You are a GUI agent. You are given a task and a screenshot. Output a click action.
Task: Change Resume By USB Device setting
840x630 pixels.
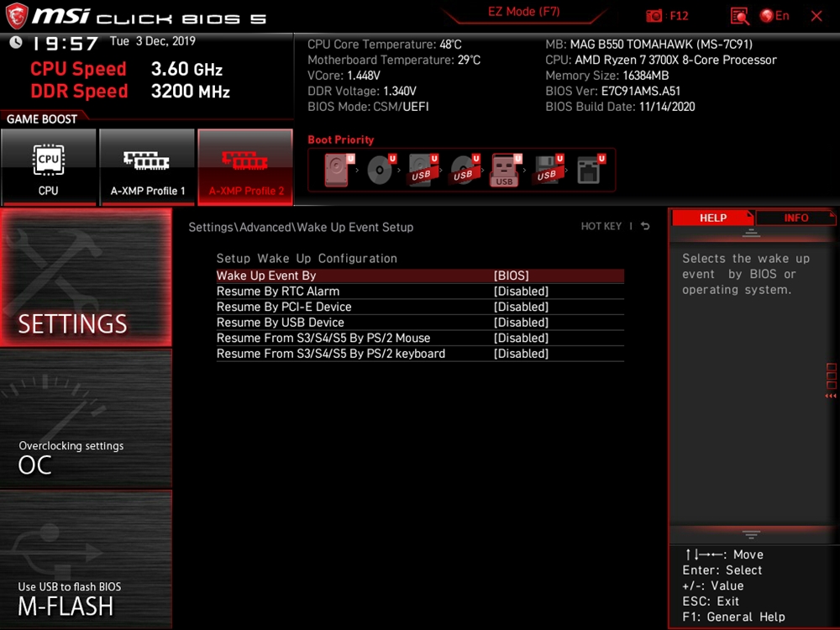[420, 322]
